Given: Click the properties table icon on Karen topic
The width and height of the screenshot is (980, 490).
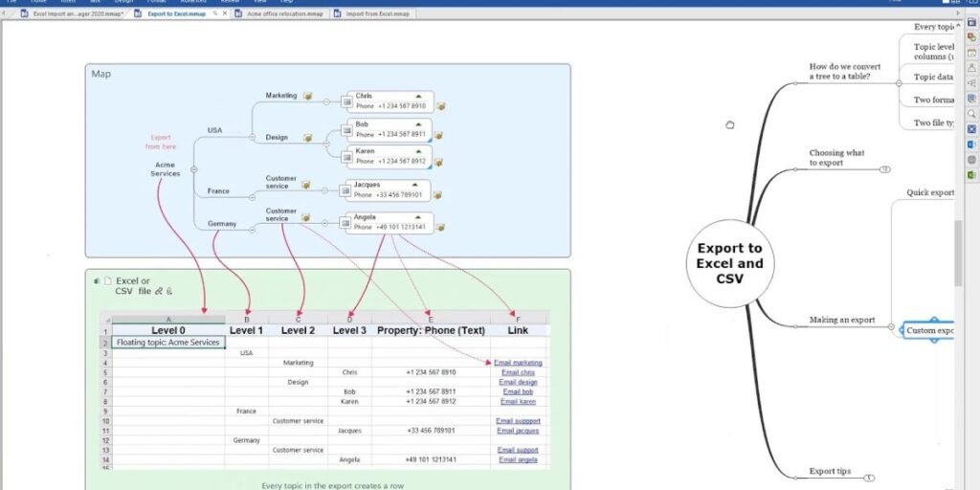Looking at the screenshot, I should tap(347, 157).
